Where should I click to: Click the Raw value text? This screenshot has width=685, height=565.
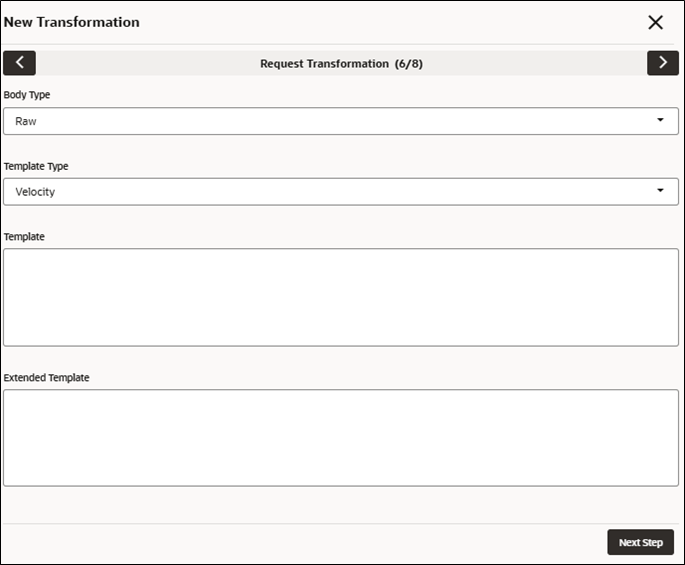click(x=26, y=121)
